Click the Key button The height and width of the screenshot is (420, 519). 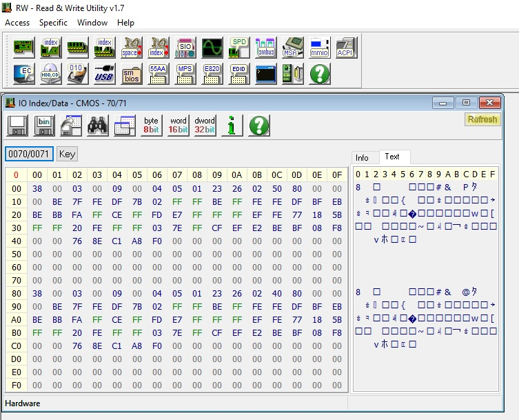(67, 154)
